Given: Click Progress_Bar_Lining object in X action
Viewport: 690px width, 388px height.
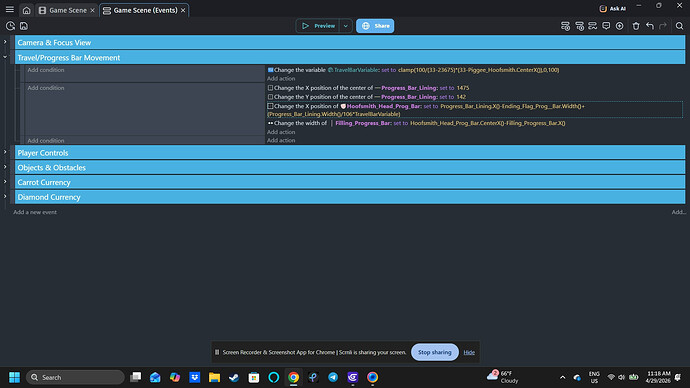Looking at the screenshot, I should point(409,88).
